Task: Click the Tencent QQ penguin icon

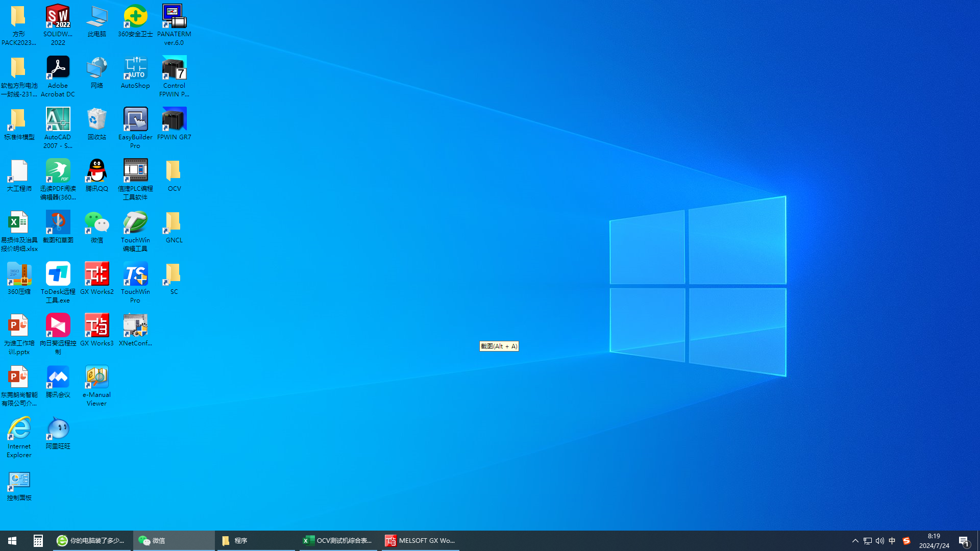Action: click(x=96, y=171)
